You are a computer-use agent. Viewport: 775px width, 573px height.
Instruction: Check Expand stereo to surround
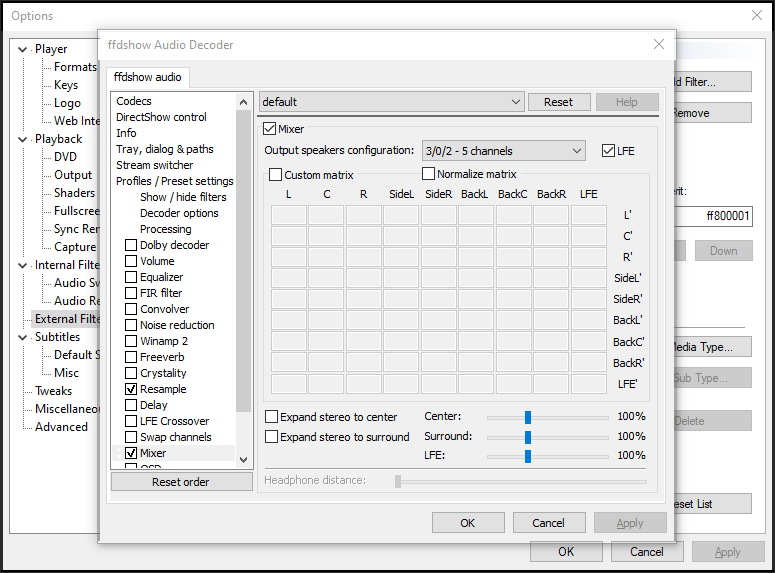[271, 437]
